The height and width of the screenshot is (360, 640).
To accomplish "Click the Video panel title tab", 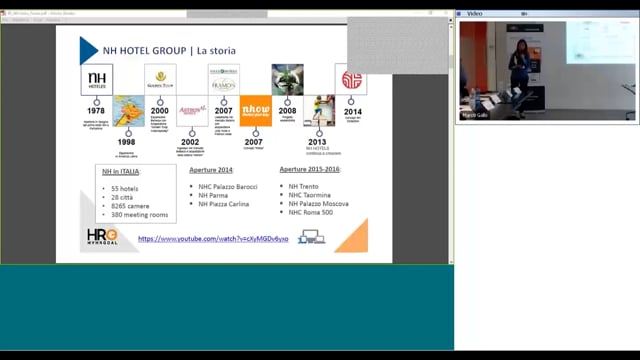I will [474, 13].
